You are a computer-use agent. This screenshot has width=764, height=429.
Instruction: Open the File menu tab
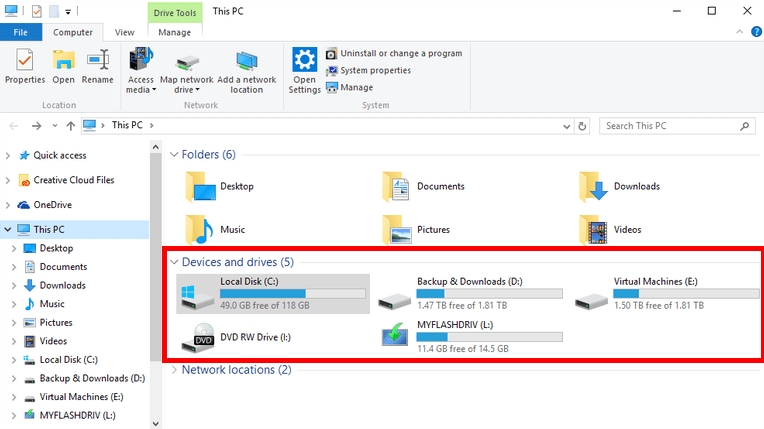click(20, 32)
